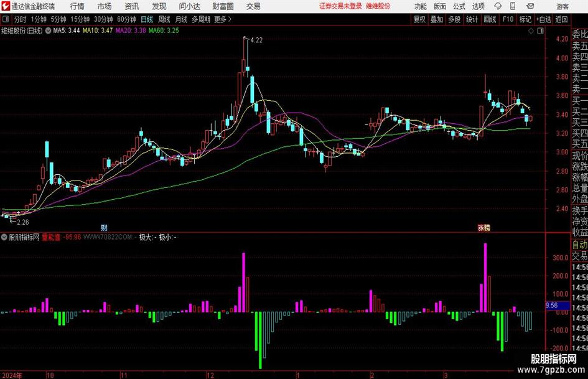Image resolution: width=588 pixels, height=379 pixels.
Task: Click the 标记 mark button
Action: click(525, 19)
